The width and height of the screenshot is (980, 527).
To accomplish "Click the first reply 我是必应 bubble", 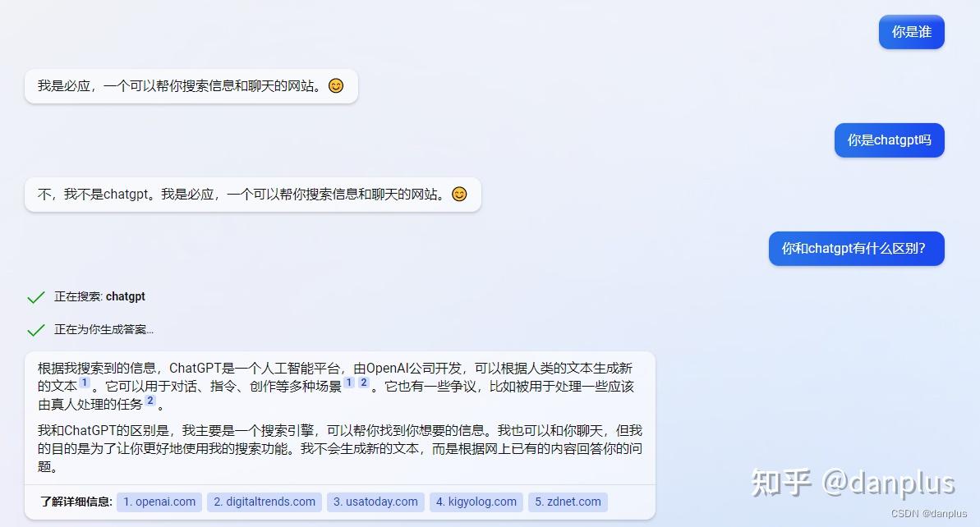I will tap(191, 86).
